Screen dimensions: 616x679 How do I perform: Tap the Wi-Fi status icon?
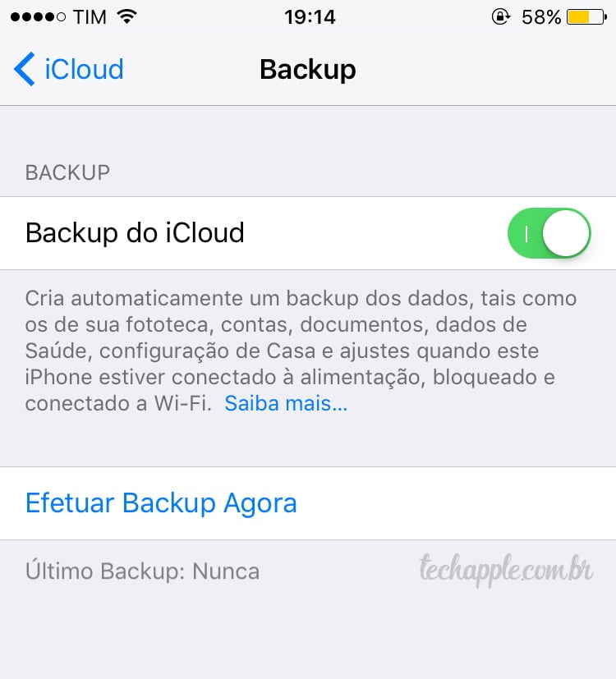[127, 17]
